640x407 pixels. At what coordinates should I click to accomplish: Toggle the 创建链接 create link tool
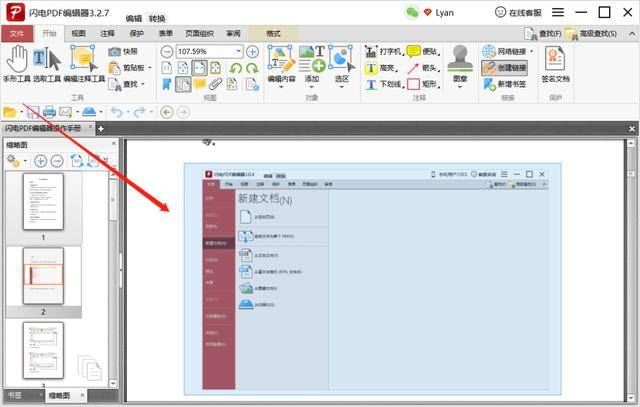pos(503,68)
